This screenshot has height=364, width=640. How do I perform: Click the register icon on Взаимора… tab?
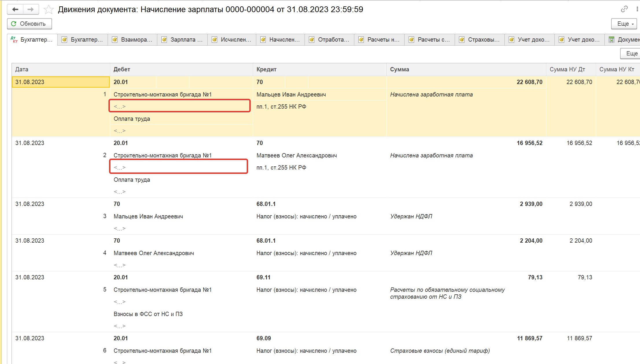(x=115, y=40)
